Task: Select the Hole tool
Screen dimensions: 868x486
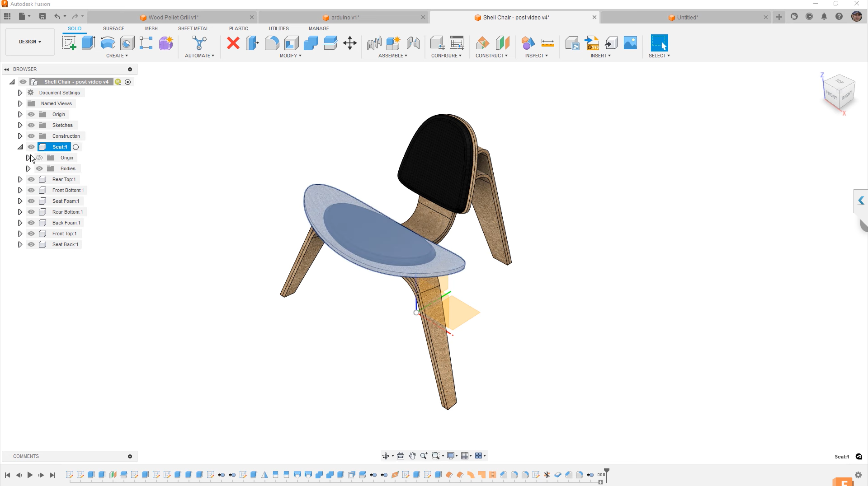Action: tap(127, 43)
